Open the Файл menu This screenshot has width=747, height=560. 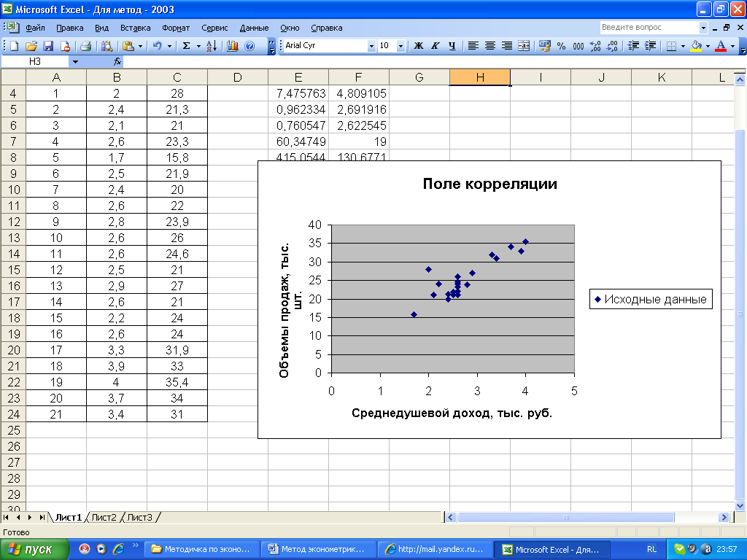tap(35, 28)
